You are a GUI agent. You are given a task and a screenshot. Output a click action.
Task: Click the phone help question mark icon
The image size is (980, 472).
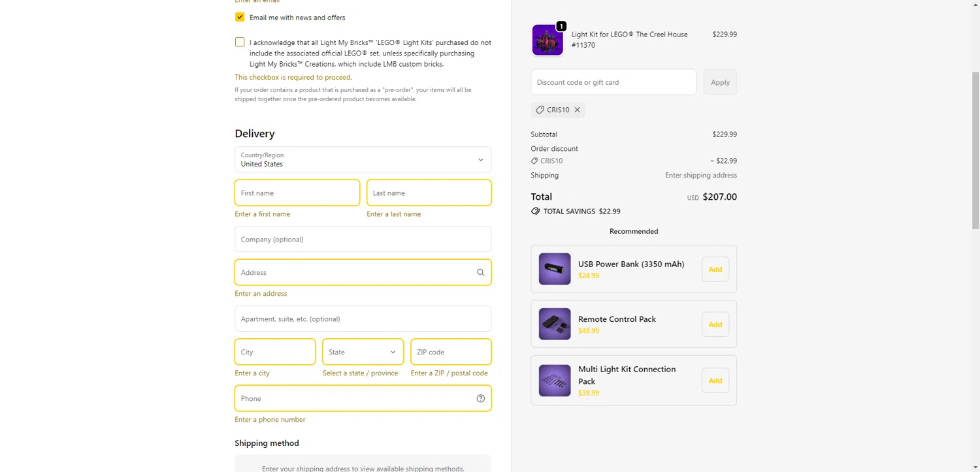[480, 399]
